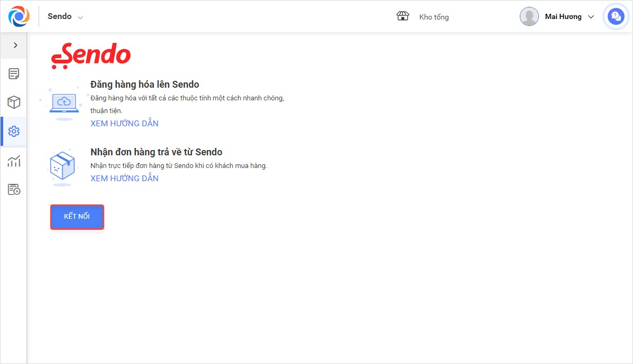Open the settings gear in sidebar
This screenshot has height=364, width=633.
[x=14, y=131]
